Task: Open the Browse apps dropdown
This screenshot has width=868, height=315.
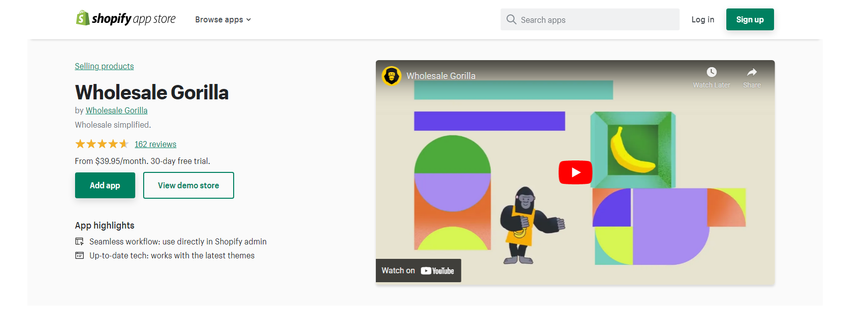Action: coord(223,19)
